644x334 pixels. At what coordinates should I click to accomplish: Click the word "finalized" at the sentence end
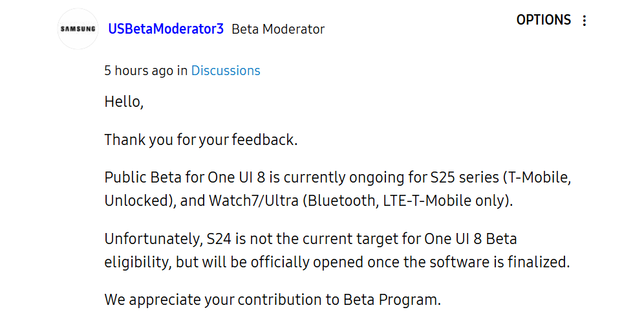pos(537,262)
